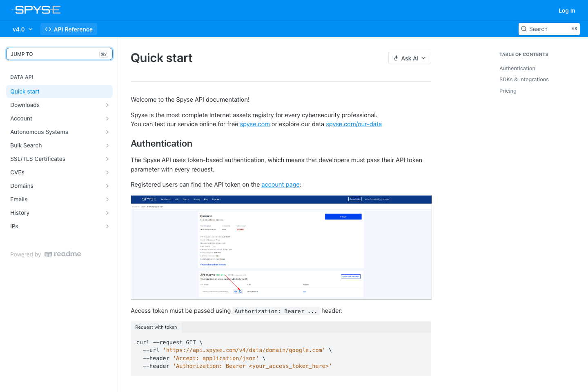Expand the SSL/TLS Certificates sidebar section
The image size is (588, 392).
[107, 159]
